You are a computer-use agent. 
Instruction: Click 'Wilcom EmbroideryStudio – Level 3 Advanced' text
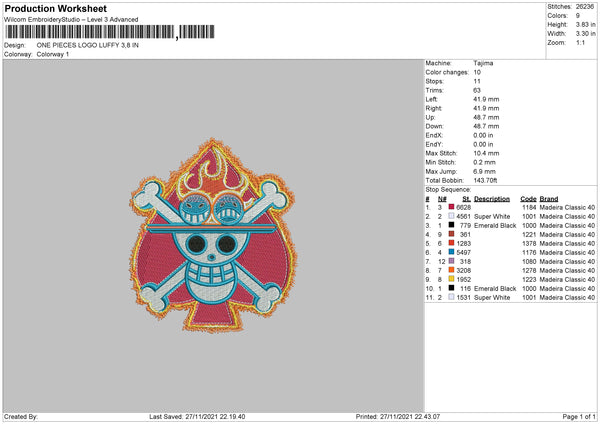[71, 20]
